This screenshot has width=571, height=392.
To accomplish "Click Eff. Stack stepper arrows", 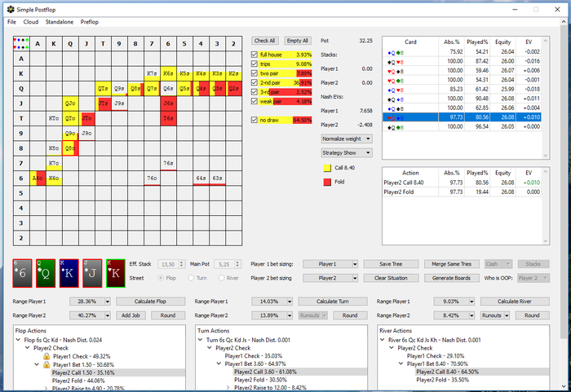I will tap(181, 264).
